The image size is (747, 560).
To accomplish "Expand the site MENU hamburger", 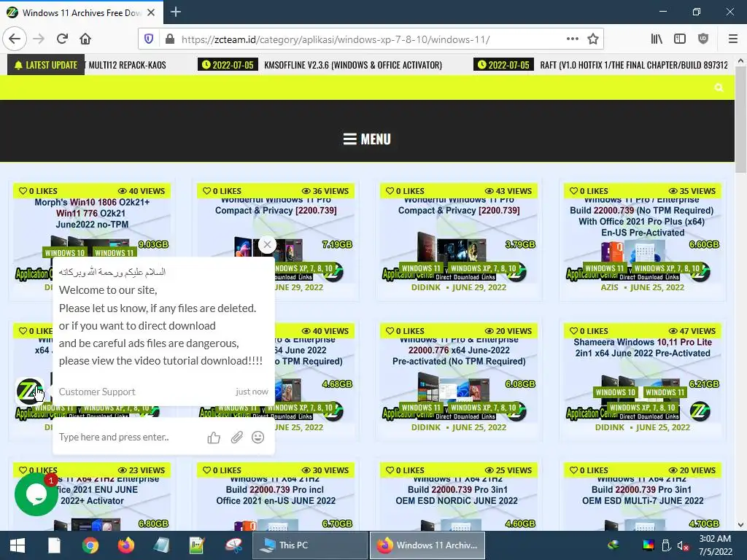I will (367, 139).
